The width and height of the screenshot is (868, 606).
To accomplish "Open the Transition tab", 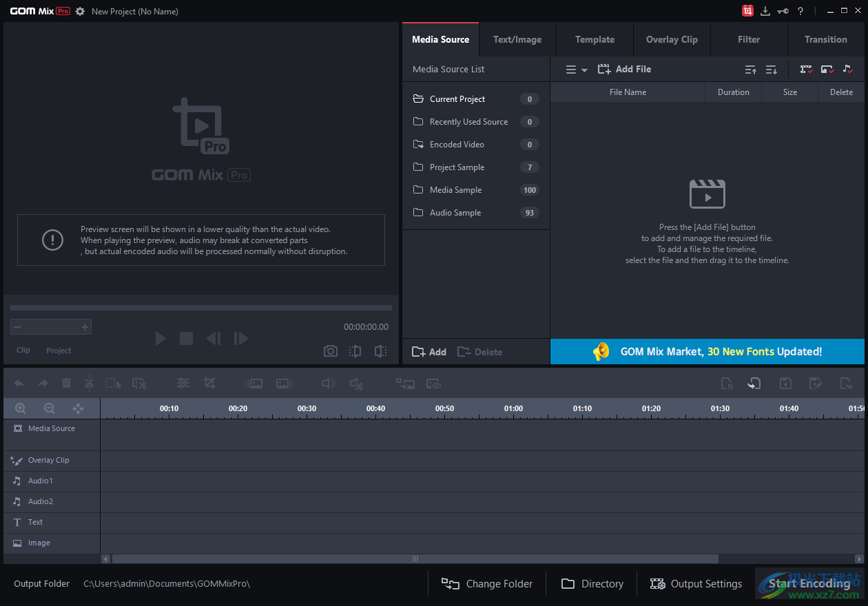I will tap(826, 39).
